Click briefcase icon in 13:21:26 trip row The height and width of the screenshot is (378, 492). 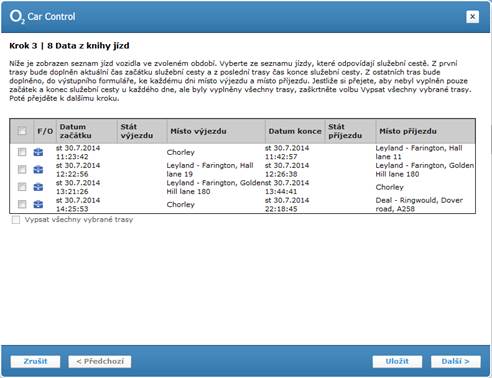[x=38, y=187]
